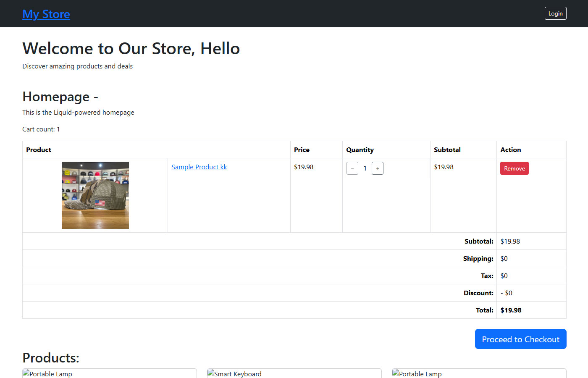This screenshot has height=378, width=588.
Task: Click the Quantity column header
Action: point(360,150)
